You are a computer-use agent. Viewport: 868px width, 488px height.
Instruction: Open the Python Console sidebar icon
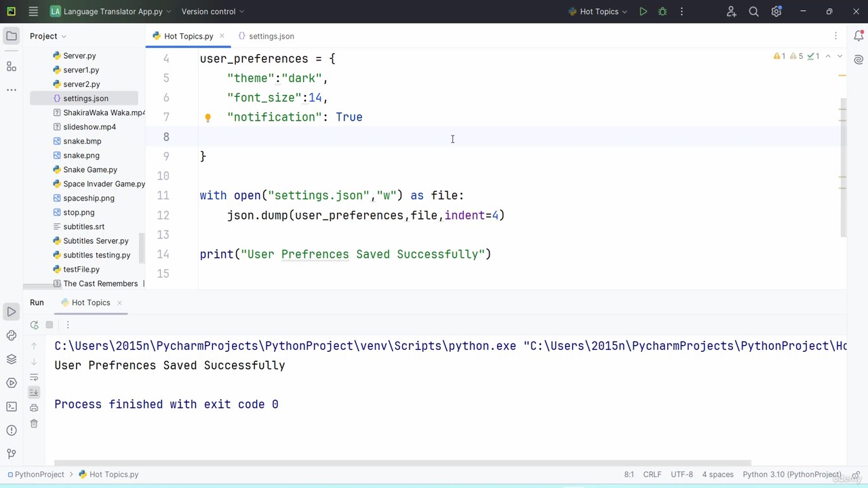click(12, 383)
